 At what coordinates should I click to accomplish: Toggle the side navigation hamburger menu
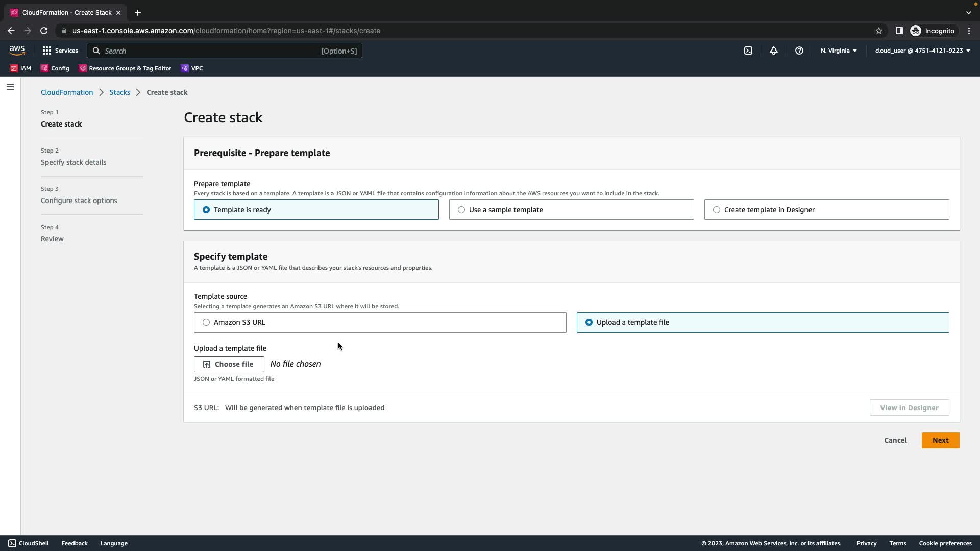10,87
